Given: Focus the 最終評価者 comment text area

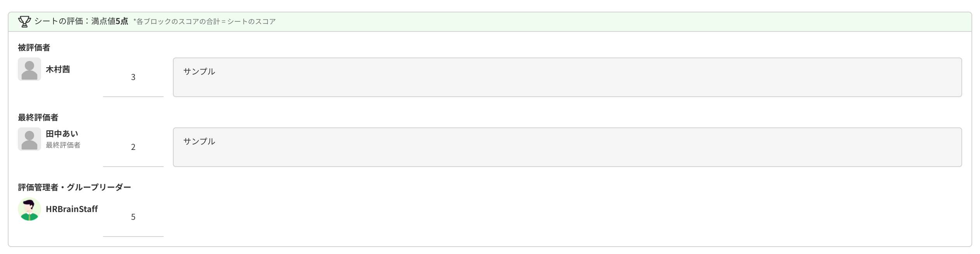Looking at the screenshot, I should (x=567, y=147).
